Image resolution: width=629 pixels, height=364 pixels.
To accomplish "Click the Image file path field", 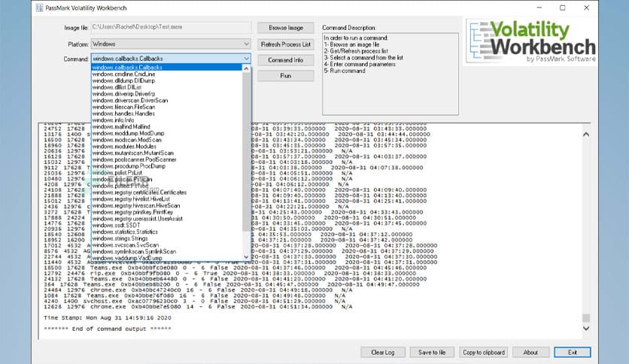I will (171, 27).
